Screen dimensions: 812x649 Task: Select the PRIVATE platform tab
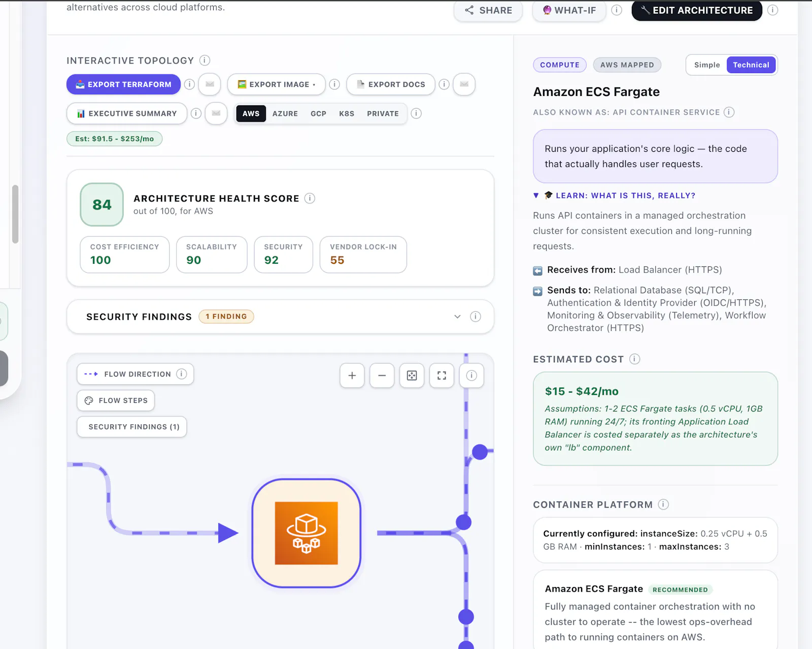coord(383,114)
